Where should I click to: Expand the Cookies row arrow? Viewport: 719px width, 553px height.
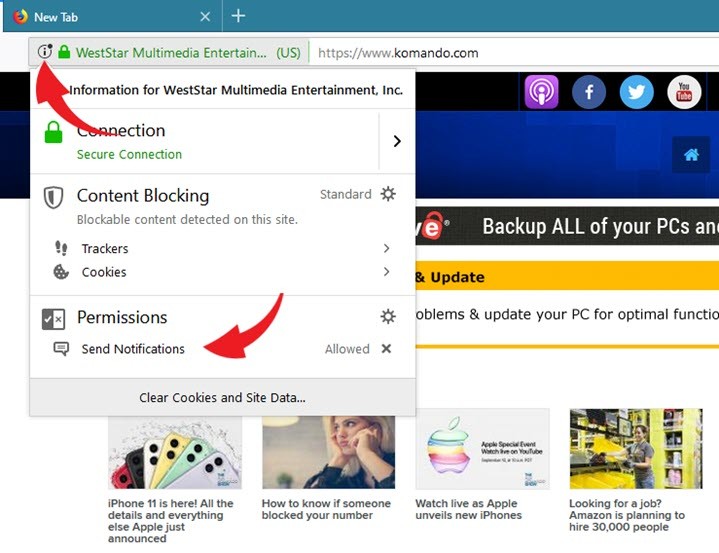click(x=387, y=272)
